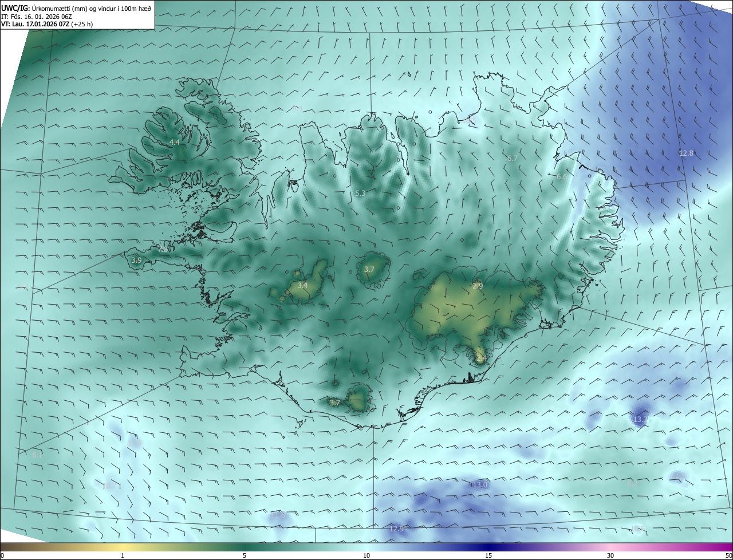Click the title 'UWC/IG: Úrkomumætti (mm) og vindur'

tap(76, 8)
